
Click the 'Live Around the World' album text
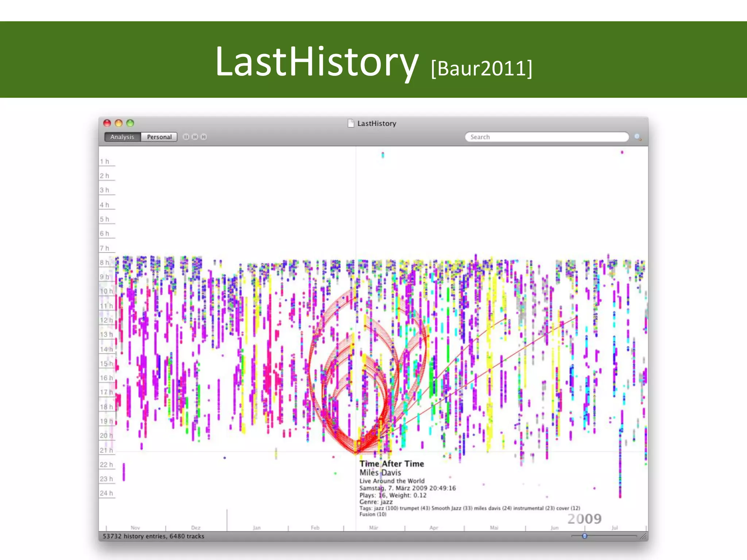[392, 481]
